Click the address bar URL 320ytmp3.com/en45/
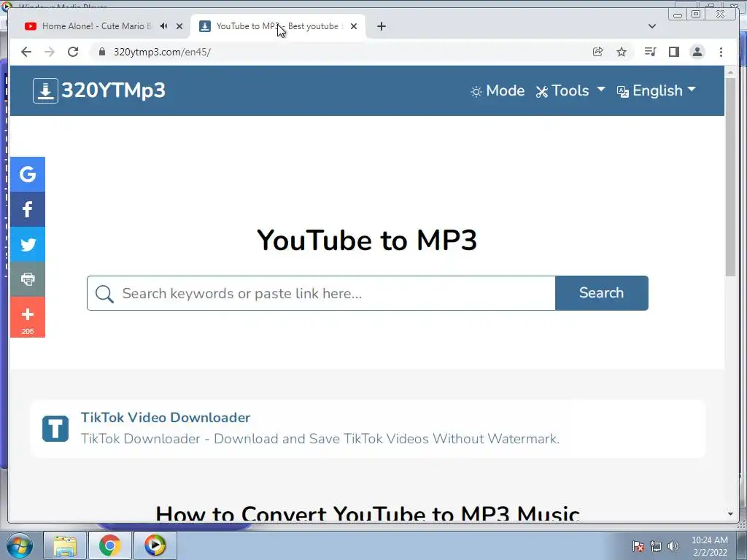Viewport: 747px width, 560px height. coord(162,52)
